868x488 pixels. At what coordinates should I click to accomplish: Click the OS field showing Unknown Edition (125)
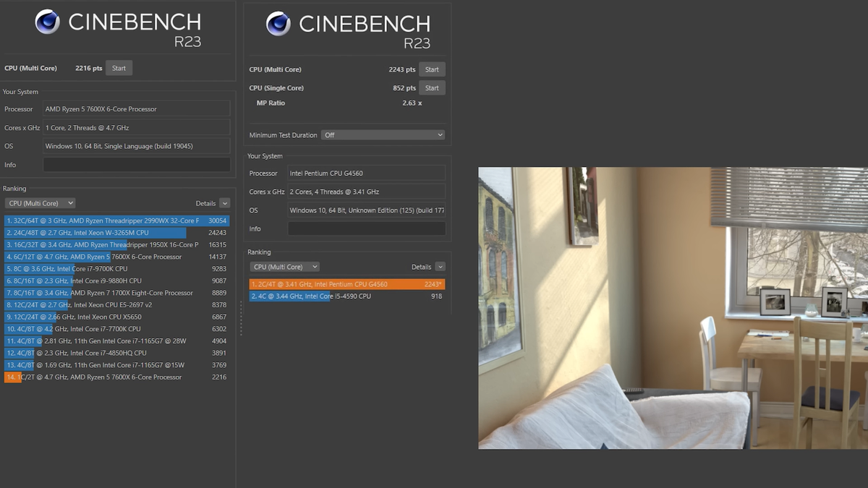point(367,210)
